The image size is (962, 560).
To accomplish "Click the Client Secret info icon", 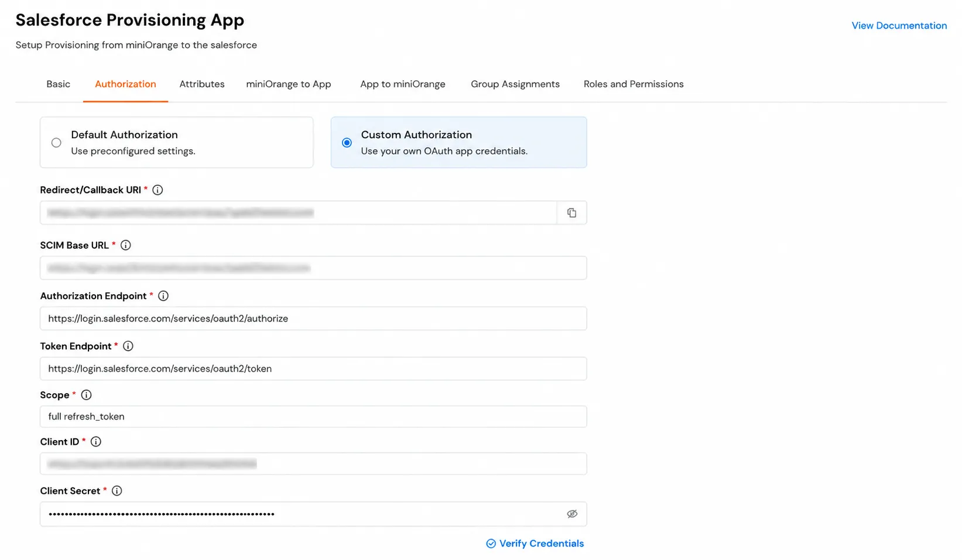I will pos(117,491).
